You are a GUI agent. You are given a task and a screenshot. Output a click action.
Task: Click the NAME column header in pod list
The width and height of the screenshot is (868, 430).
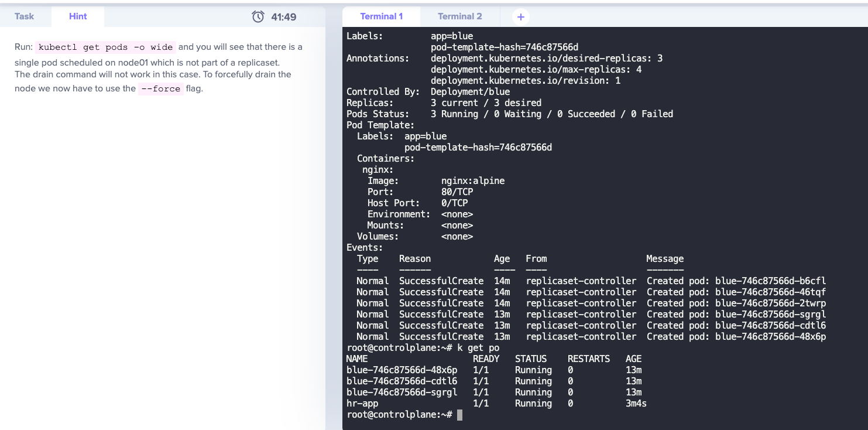click(x=357, y=359)
